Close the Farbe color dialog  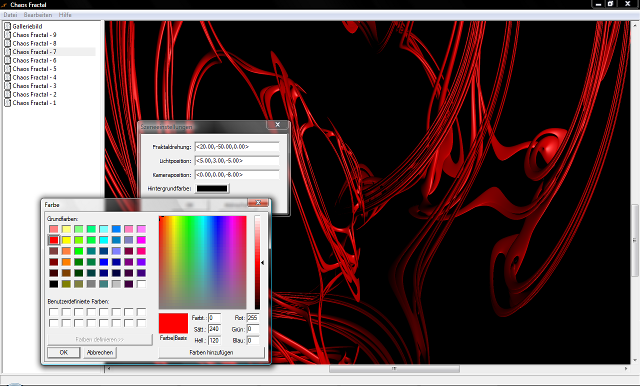tap(258, 203)
